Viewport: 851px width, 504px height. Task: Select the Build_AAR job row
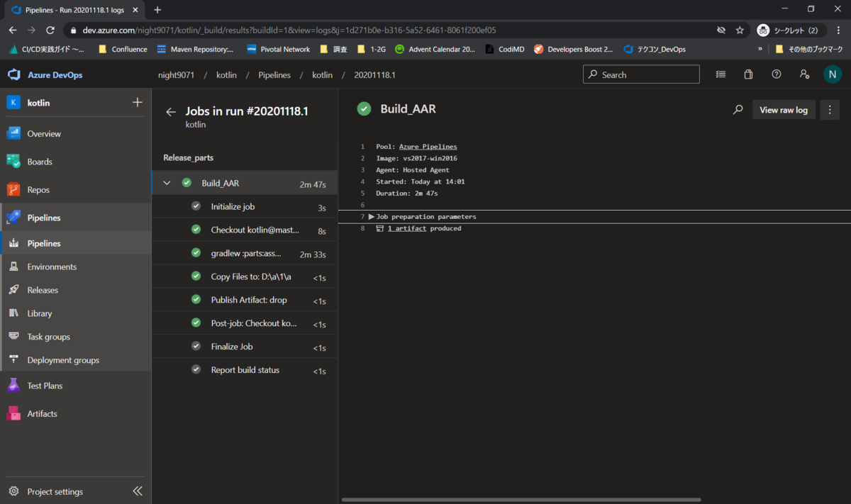click(x=245, y=183)
